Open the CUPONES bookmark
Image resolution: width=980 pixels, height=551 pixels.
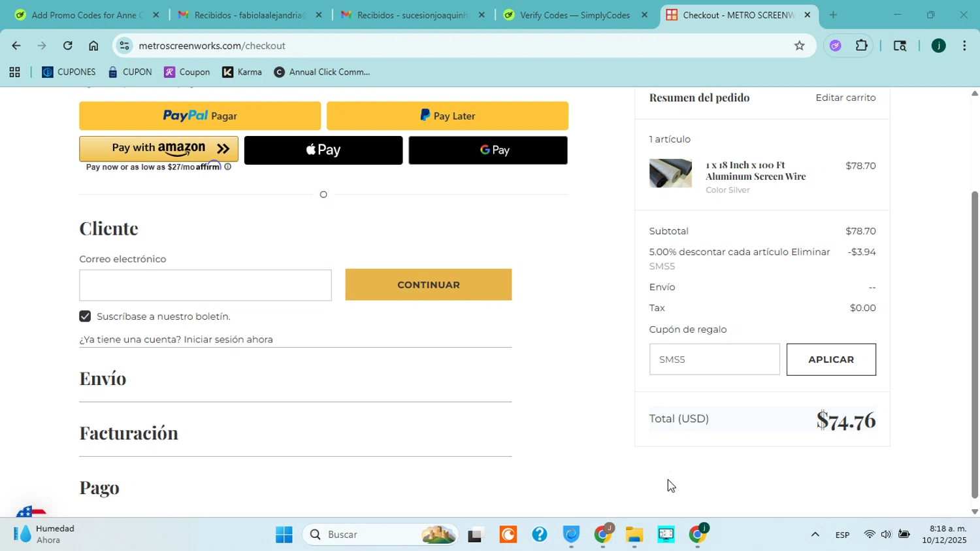click(69, 72)
